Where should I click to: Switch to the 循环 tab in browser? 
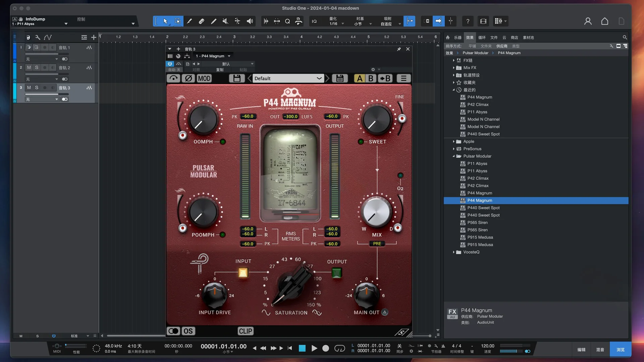[482, 38]
